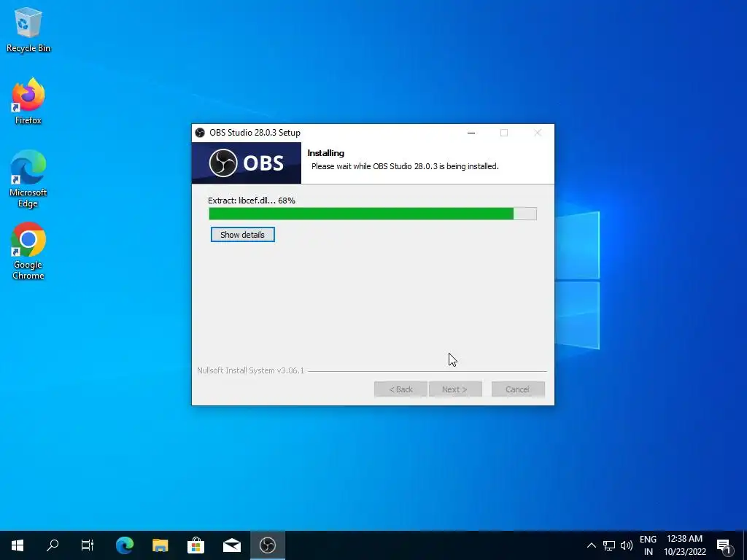Click the Cancel button in the installer

point(518,389)
